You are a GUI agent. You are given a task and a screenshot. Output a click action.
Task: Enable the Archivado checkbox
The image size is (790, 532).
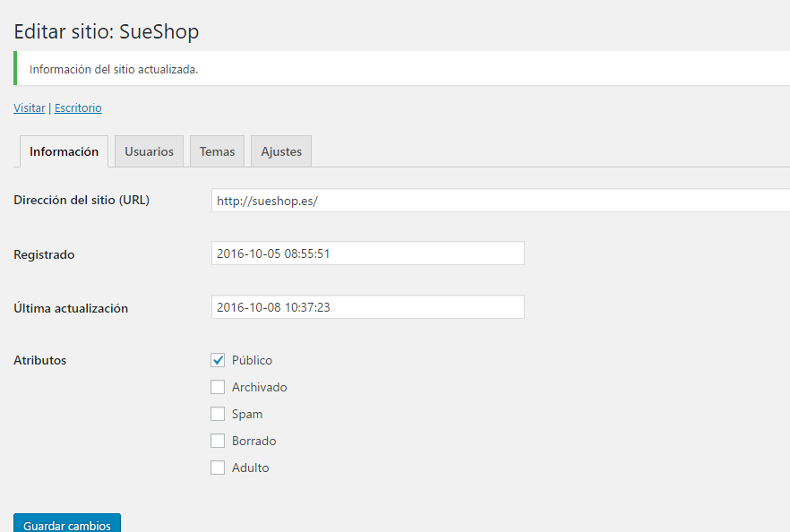coord(218,387)
